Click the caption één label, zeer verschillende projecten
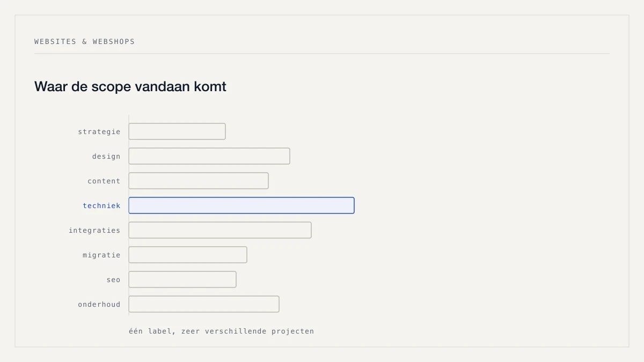The width and height of the screenshot is (644, 362). 221,331
